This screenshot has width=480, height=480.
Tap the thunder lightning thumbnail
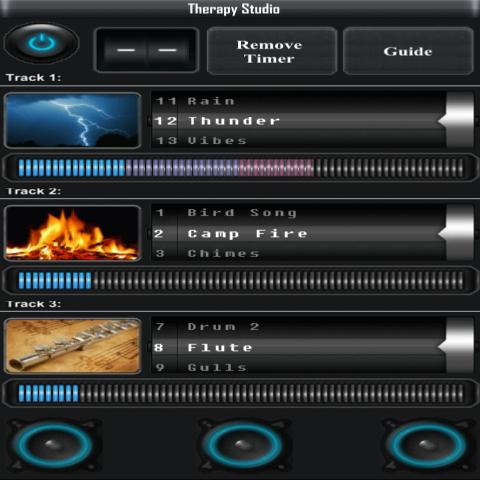coord(72,120)
